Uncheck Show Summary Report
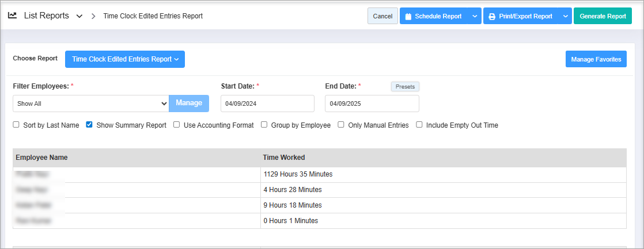 click(x=89, y=125)
